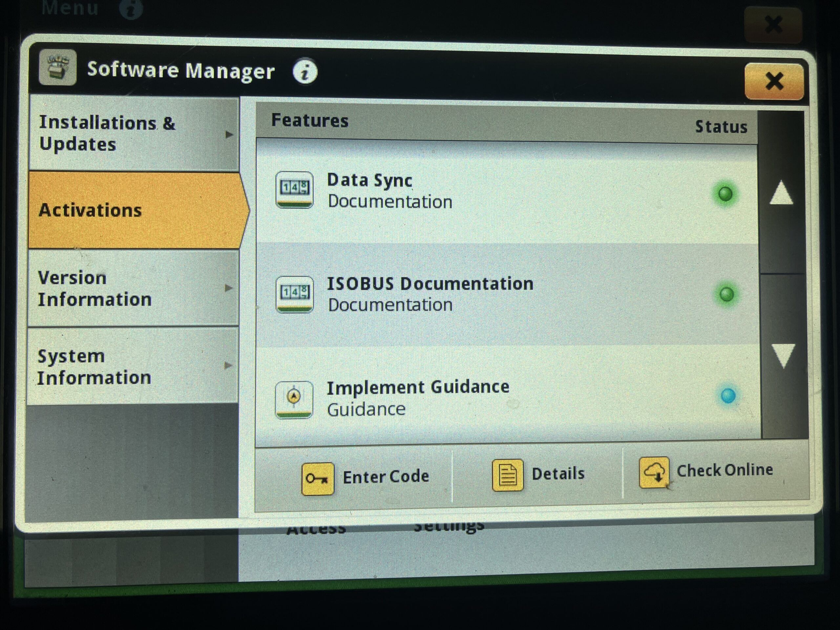
Task: Expand Version Information arrow
Action: (228, 288)
